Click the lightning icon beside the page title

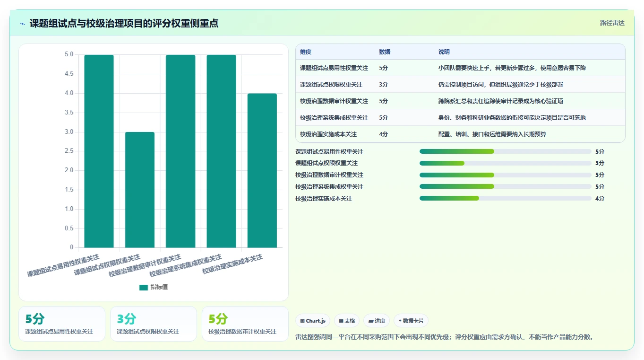pyautogui.click(x=22, y=24)
